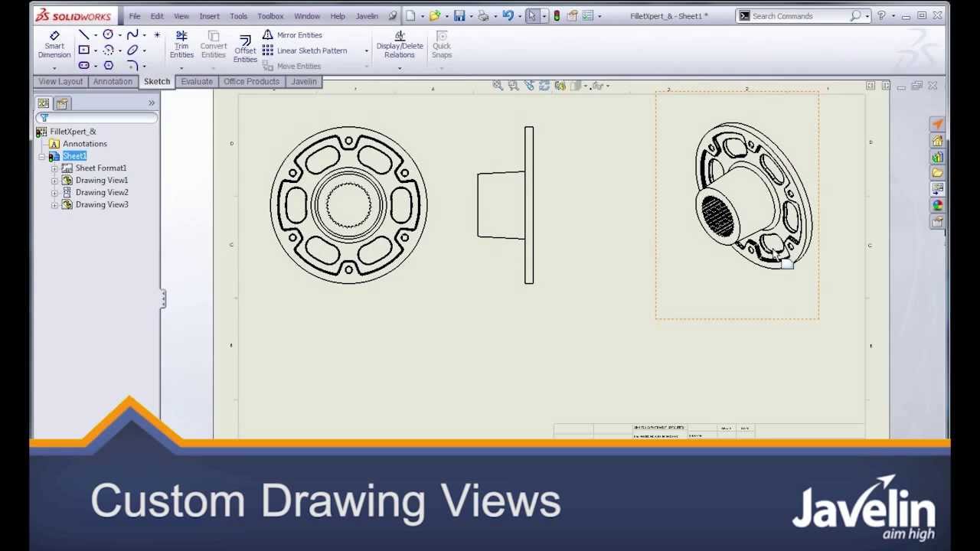
Task: Click Linear Sketch Pattern
Action: (x=305, y=51)
